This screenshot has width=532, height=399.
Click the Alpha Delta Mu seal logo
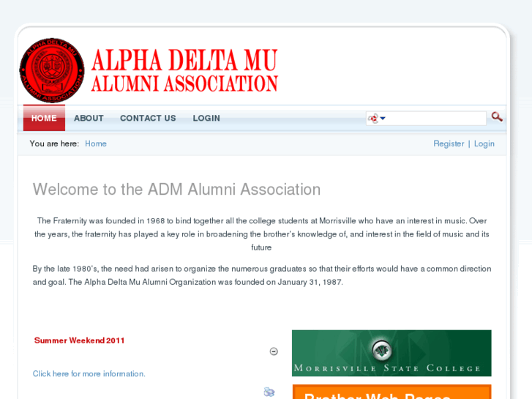point(52,71)
